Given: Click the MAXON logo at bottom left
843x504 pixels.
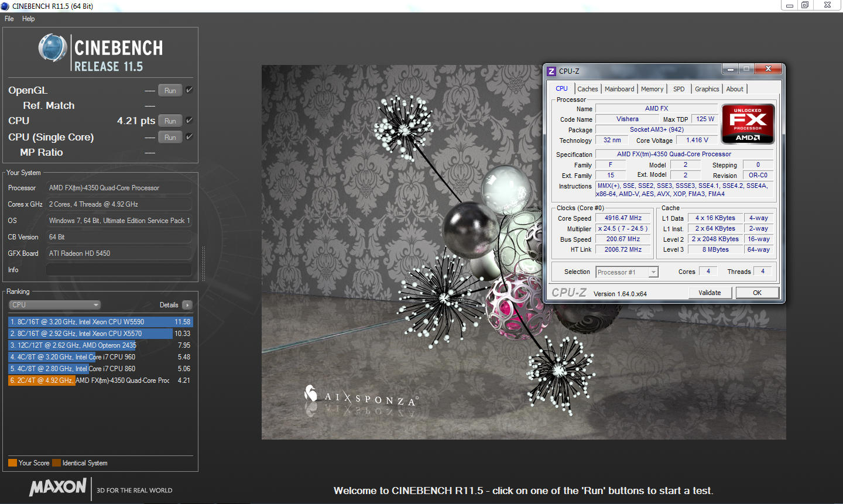Looking at the screenshot, I should (x=58, y=488).
